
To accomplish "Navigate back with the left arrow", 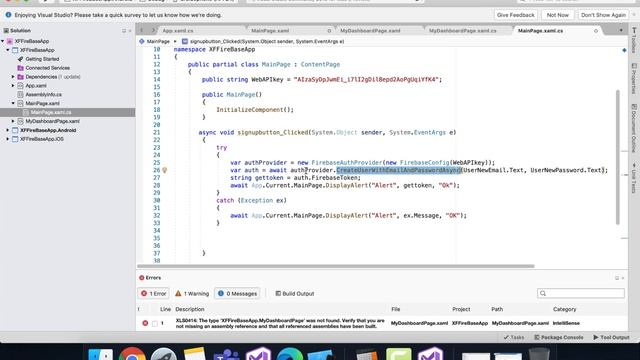I will [142, 31].
